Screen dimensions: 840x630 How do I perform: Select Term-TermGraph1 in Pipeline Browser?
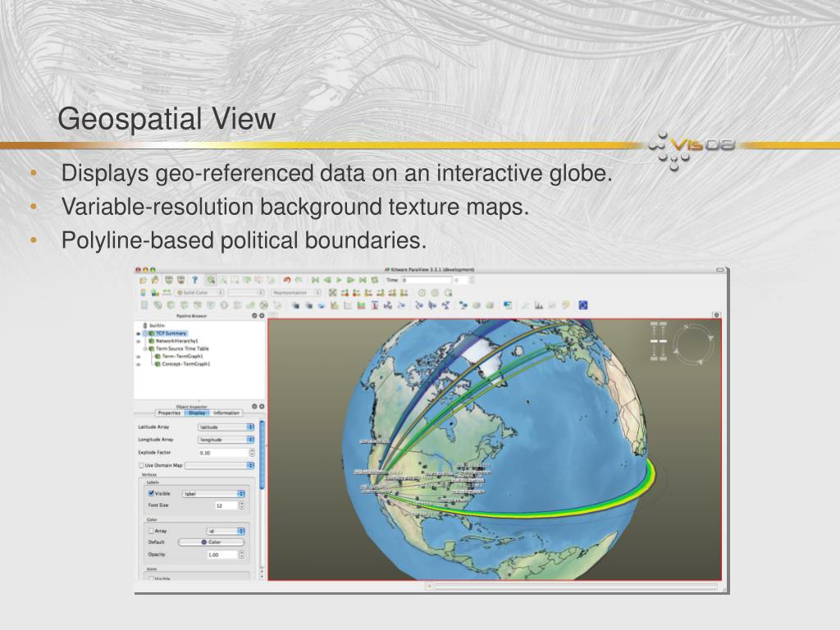(183, 356)
